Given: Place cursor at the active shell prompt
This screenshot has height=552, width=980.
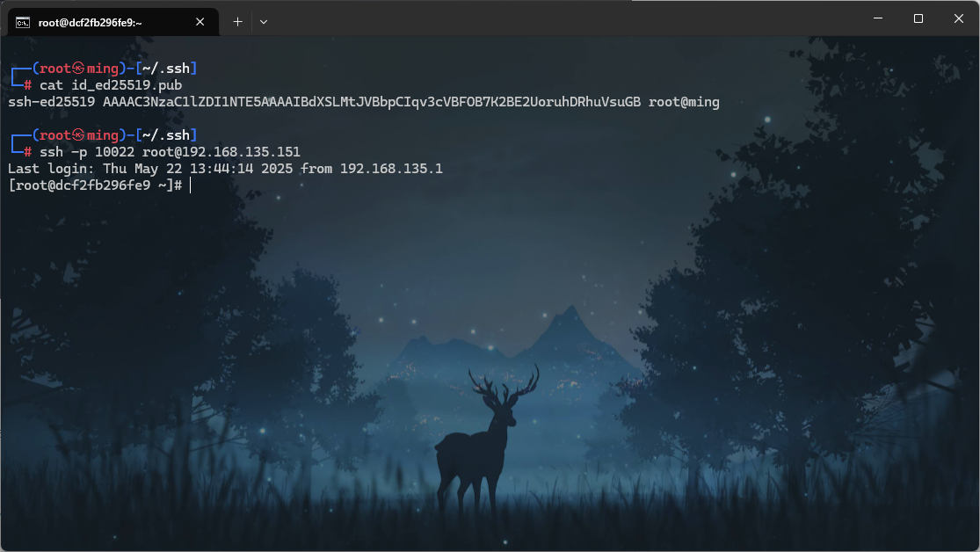Looking at the screenshot, I should pyautogui.click(x=190, y=185).
